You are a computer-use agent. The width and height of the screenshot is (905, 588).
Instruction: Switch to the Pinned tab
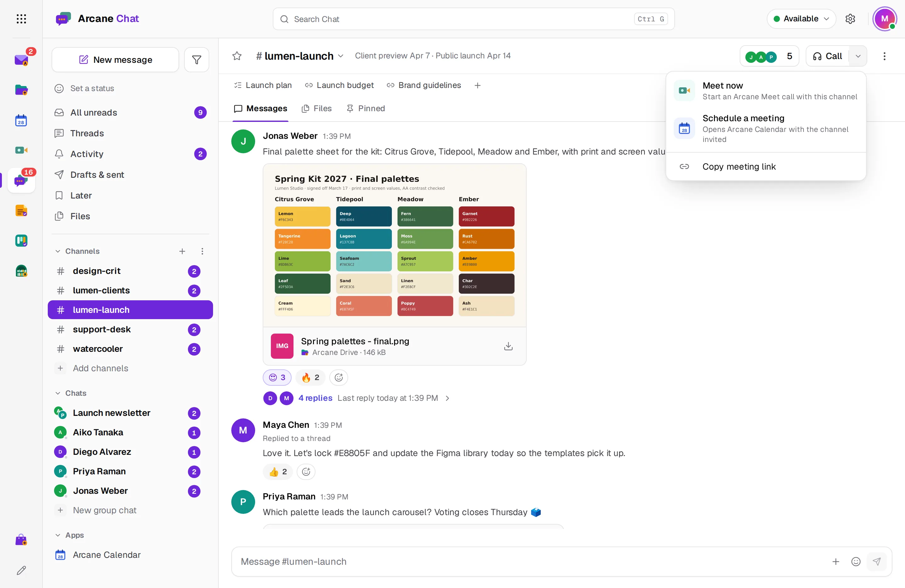(366, 109)
